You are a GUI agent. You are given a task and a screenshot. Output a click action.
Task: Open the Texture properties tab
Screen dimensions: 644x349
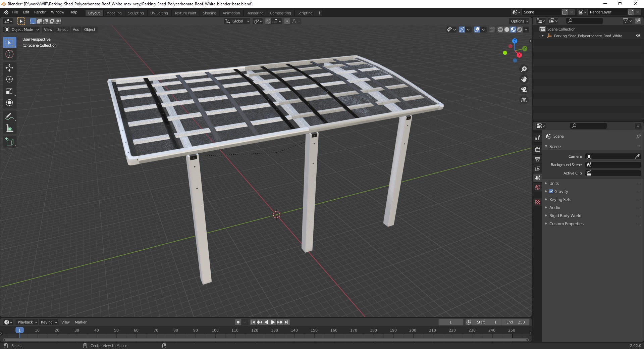point(538,202)
